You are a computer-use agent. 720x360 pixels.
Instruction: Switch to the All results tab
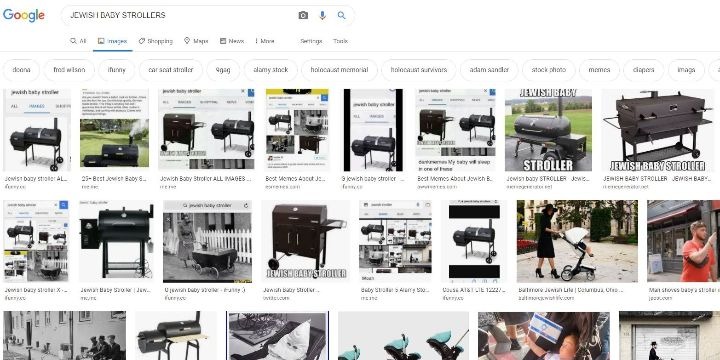point(78,41)
